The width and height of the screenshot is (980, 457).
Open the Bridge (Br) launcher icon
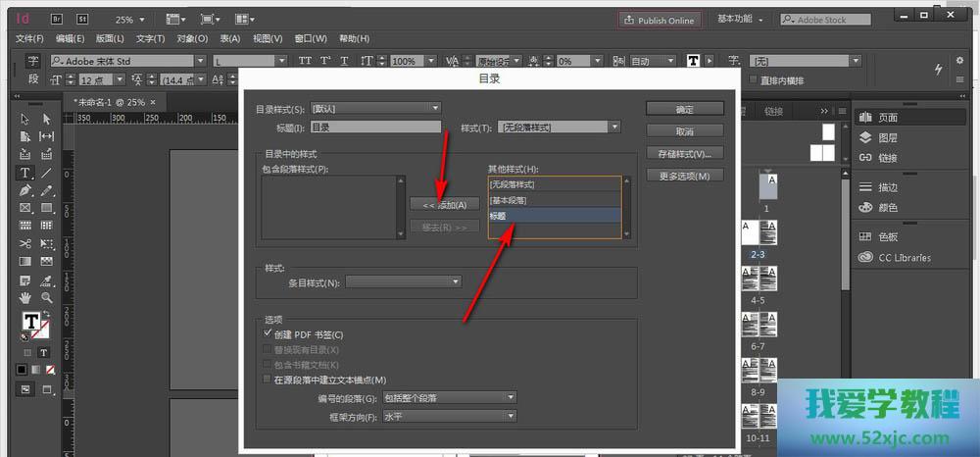56,19
